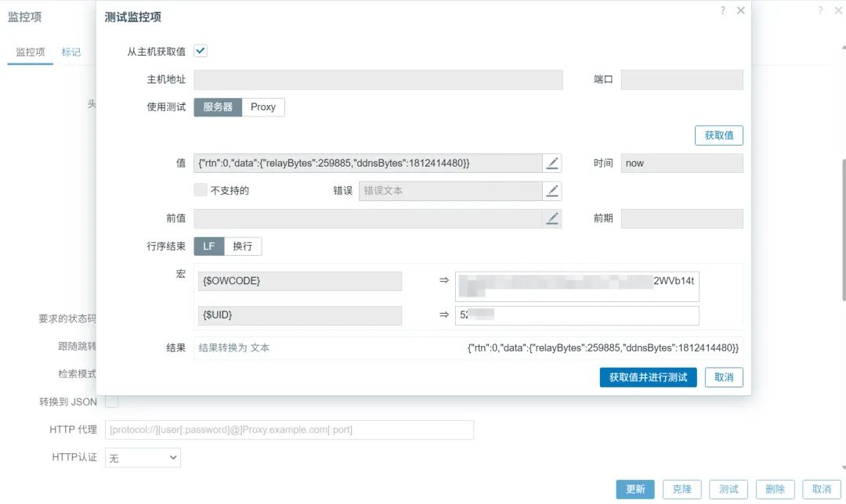Image resolution: width=846 pixels, height=504 pixels.
Task: Cancel the test dialog with 取消
Action: pyautogui.click(x=724, y=377)
